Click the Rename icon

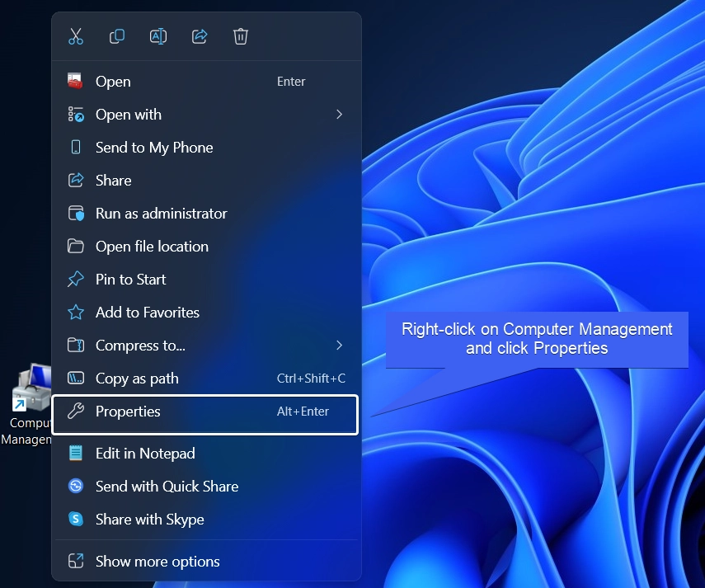click(158, 36)
